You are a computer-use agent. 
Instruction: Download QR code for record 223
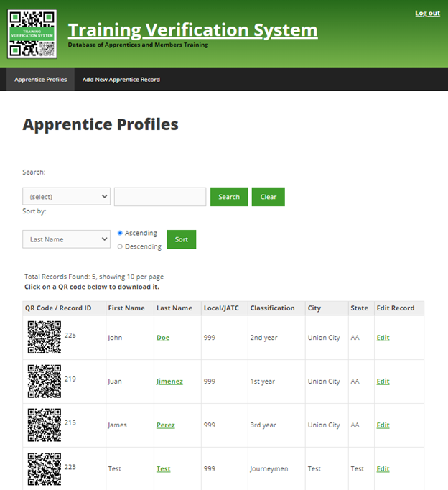point(44,468)
